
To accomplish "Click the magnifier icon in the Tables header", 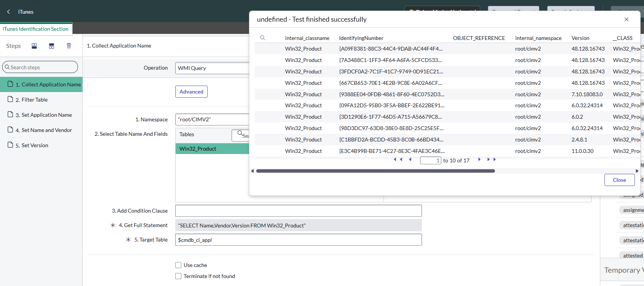I will [x=240, y=133].
